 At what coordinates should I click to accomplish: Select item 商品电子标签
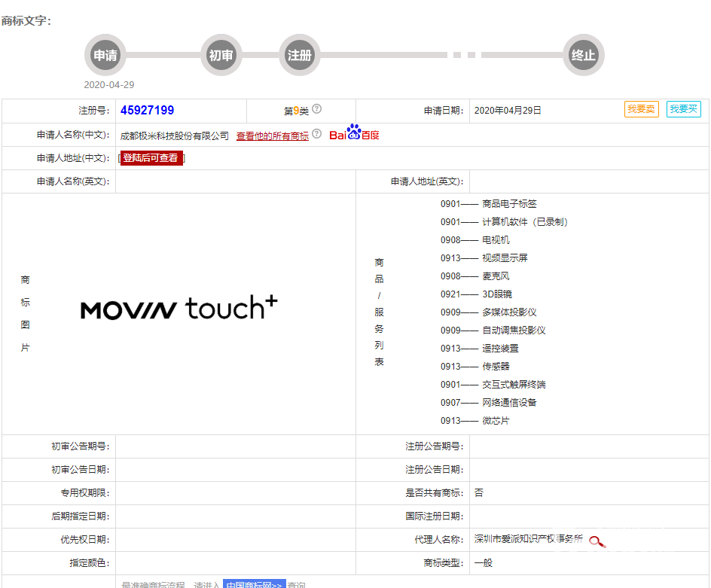[x=509, y=204]
